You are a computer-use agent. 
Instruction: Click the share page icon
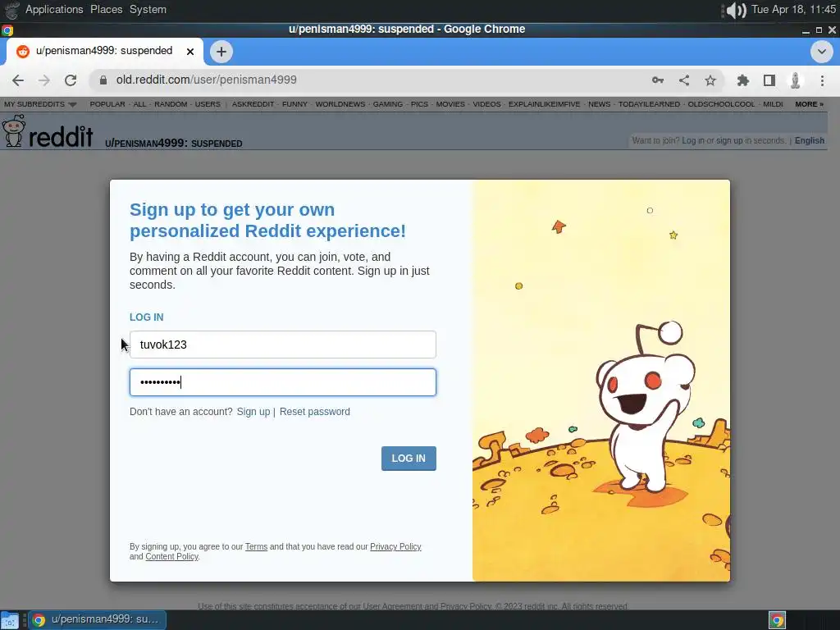(684, 80)
